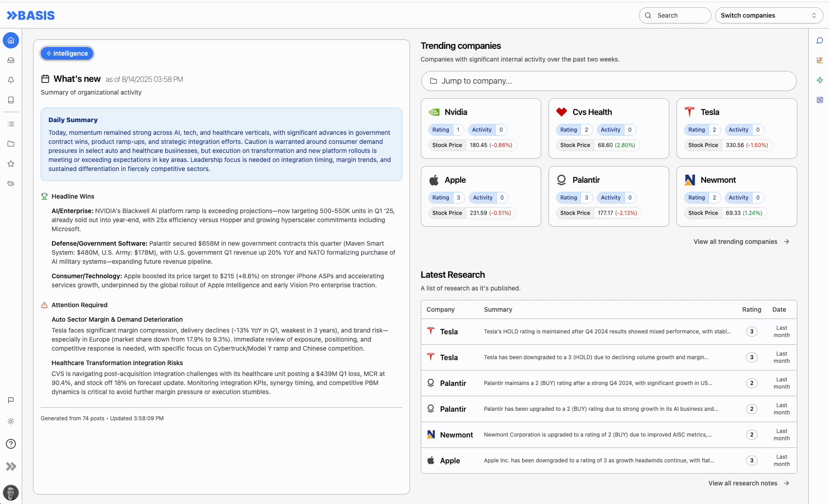Screen dimensions: 829x504
Task: Open the list icon in sidebar
Action: [11, 124]
